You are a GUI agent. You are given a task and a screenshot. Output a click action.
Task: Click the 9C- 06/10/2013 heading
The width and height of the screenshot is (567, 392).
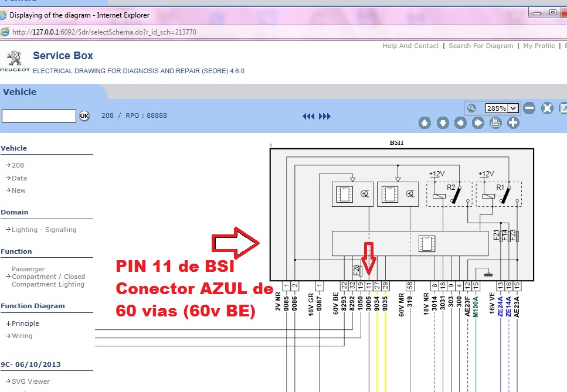coord(30,364)
